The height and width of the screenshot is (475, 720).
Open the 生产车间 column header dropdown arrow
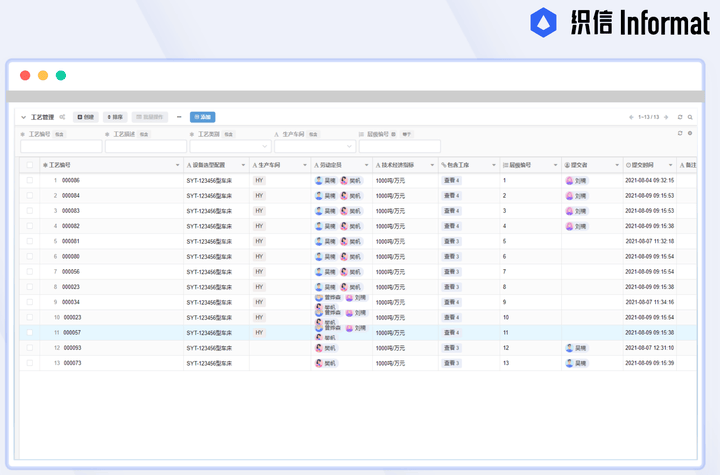pyautogui.click(x=304, y=165)
